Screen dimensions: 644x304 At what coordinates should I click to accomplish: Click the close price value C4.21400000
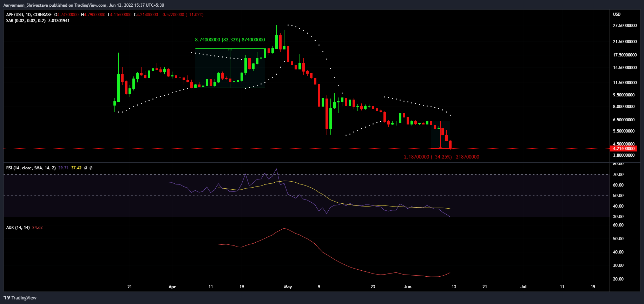tap(146, 15)
